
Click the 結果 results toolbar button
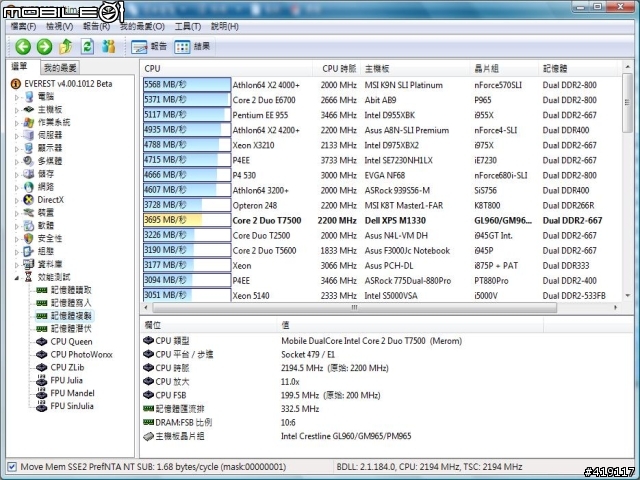point(192,47)
